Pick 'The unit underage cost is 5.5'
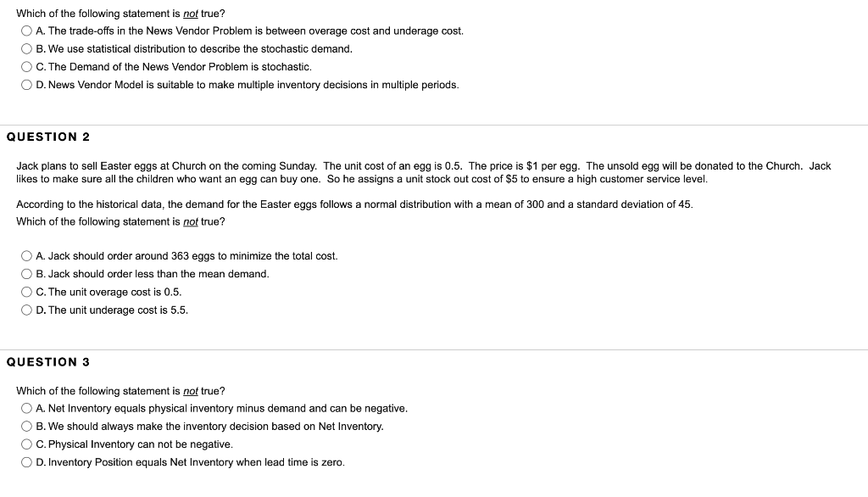Screen dimensions: 868x497 pos(28,310)
